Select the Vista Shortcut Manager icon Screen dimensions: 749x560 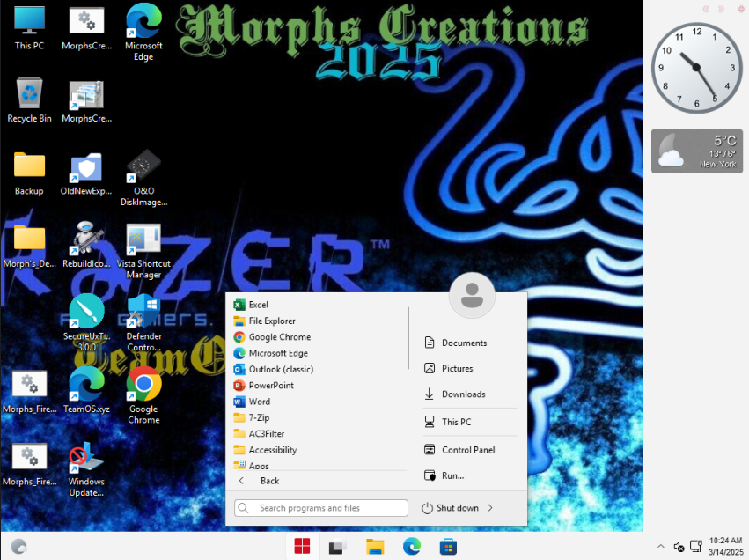pyautogui.click(x=143, y=251)
